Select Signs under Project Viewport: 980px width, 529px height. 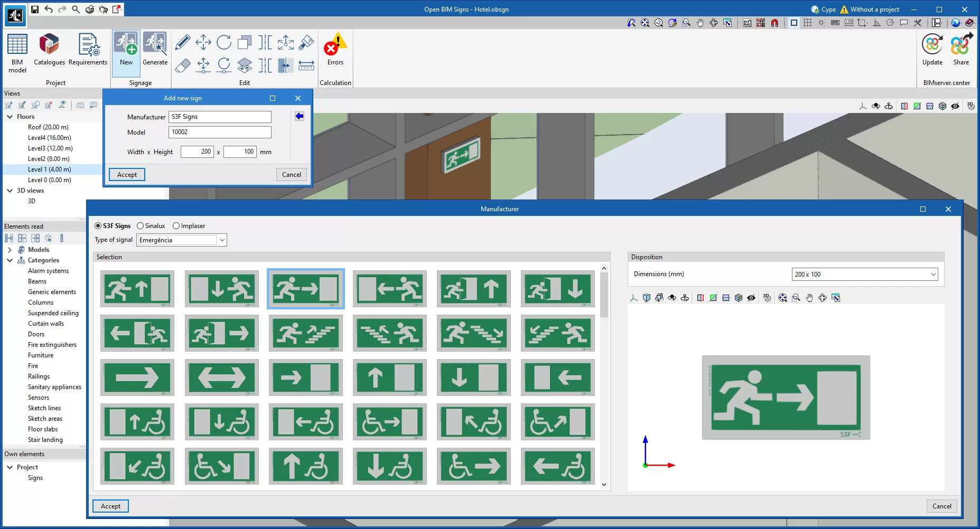coord(35,478)
